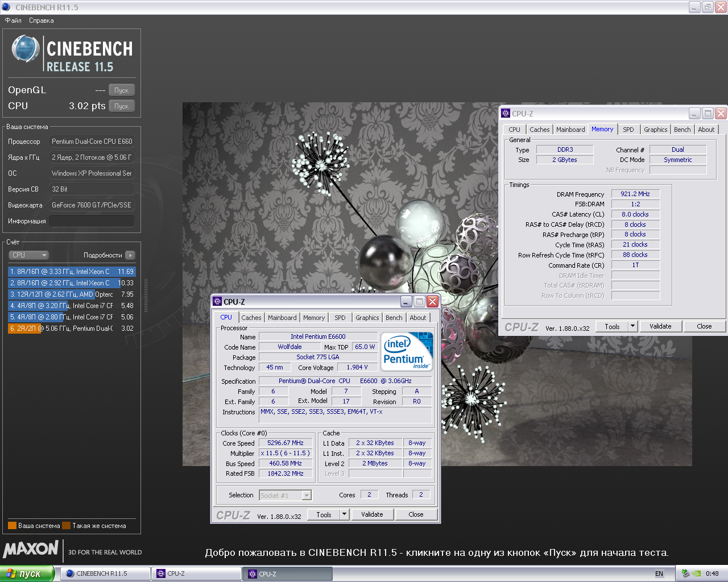Click the orange 'Ваша система' legend swatch
The width and height of the screenshot is (728, 582).
click(x=12, y=526)
